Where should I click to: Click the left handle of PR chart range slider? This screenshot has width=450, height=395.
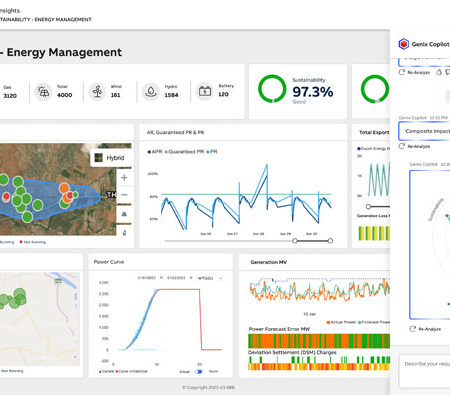(x=295, y=241)
